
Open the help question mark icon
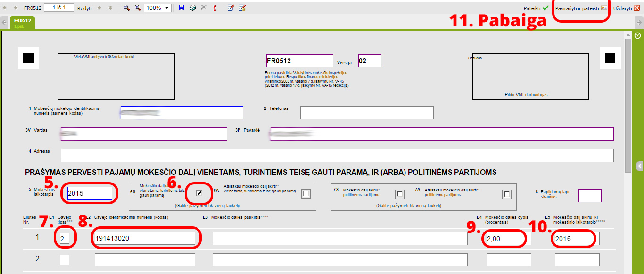pyautogui.click(x=637, y=36)
